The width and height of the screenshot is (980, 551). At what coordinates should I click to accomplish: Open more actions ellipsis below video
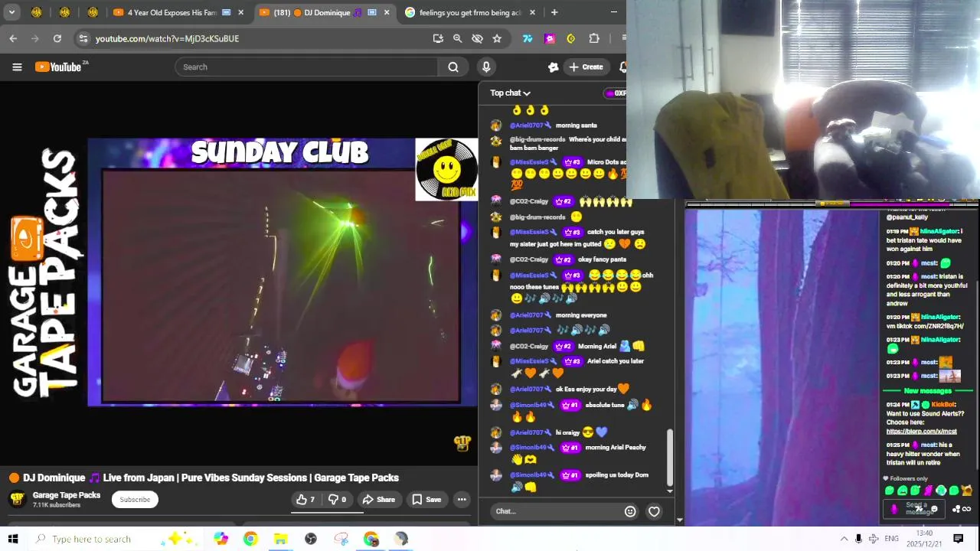click(x=462, y=500)
